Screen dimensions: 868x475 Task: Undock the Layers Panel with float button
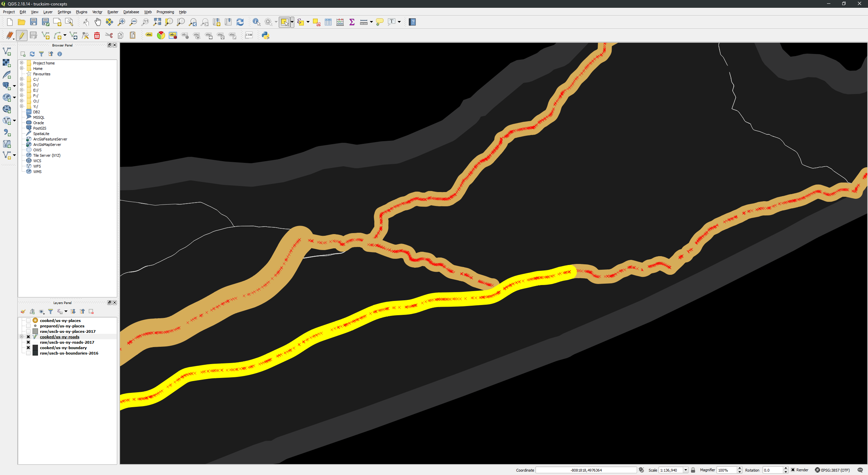coord(110,303)
